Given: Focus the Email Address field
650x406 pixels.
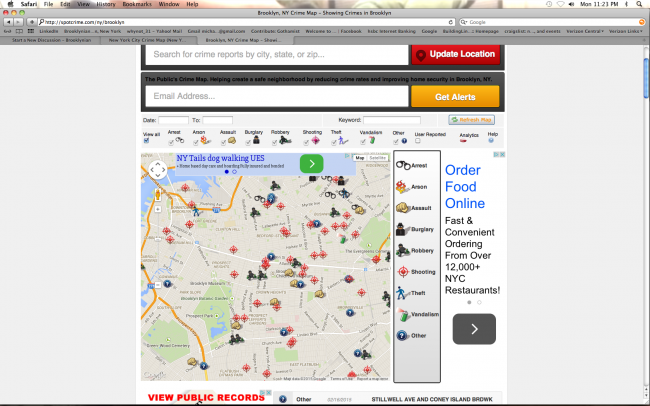Looking at the screenshot, I should [x=277, y=96].
